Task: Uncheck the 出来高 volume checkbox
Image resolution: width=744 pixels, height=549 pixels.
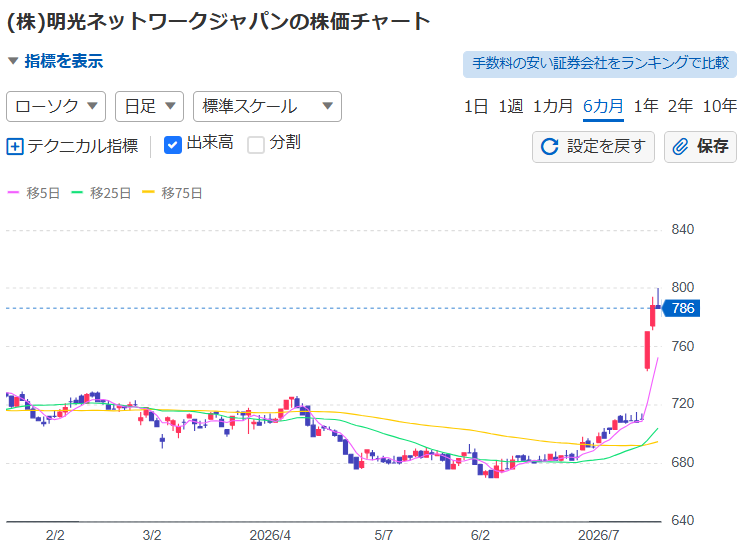Action: [x=173, y=145]
